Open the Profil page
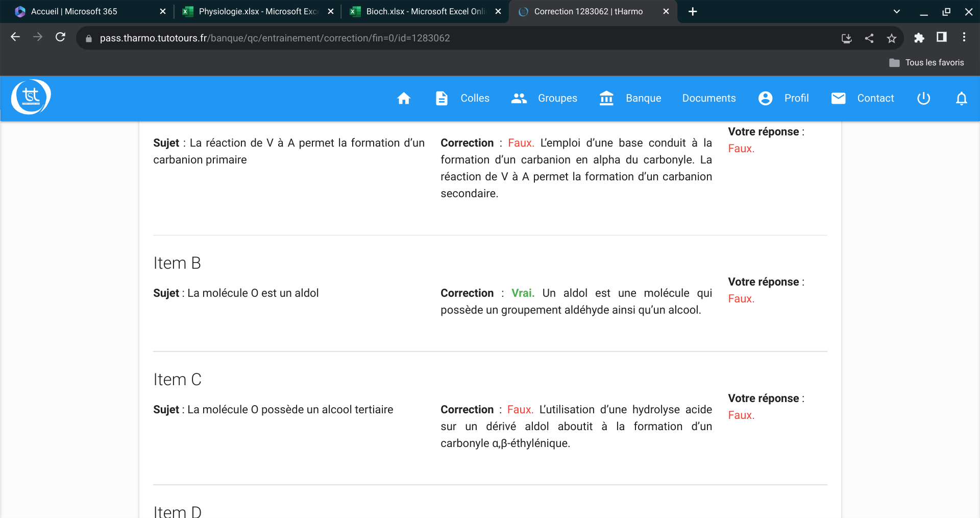Screen dimensions: 980x518 click(796, 98)
